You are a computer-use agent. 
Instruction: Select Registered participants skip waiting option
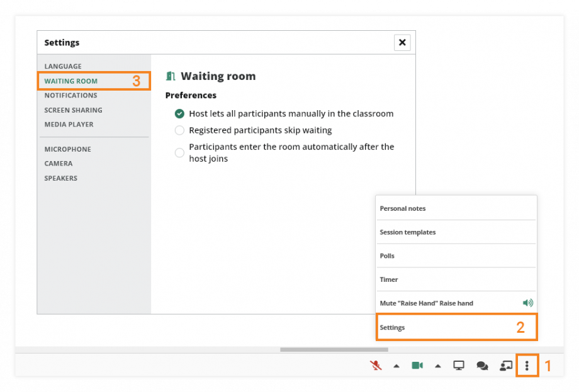click(179, 130)
